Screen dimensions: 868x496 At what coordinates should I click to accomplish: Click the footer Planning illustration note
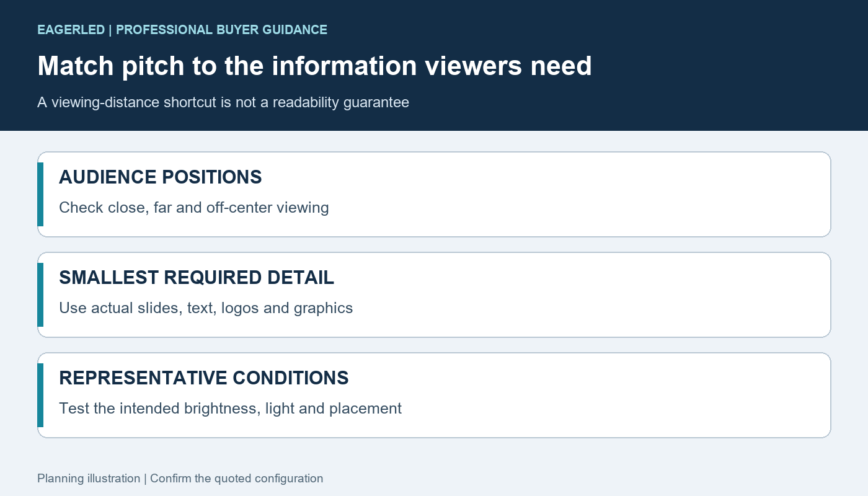pyautogui.click(x=180, y=479)
